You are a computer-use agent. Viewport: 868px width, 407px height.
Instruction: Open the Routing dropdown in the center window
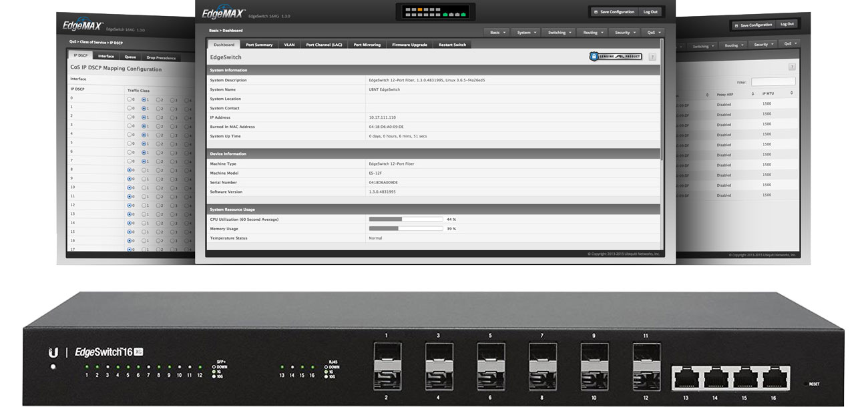click(x=592, y=32)
